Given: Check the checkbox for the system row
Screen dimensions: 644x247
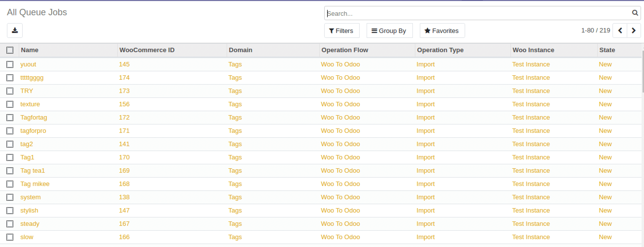Looking at the screenshot, I should coord(10,197).
